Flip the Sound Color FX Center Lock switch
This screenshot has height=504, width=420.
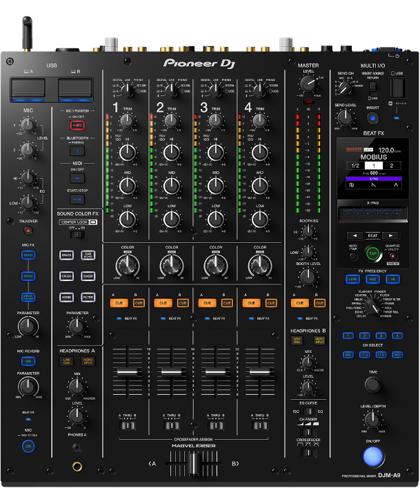tap(77, 235)
